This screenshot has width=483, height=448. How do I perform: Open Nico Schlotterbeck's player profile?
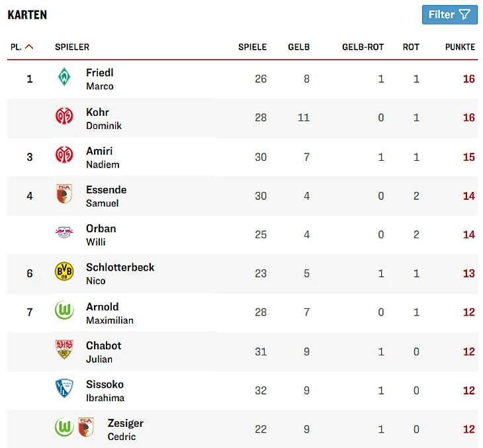(x=120, y=273)
